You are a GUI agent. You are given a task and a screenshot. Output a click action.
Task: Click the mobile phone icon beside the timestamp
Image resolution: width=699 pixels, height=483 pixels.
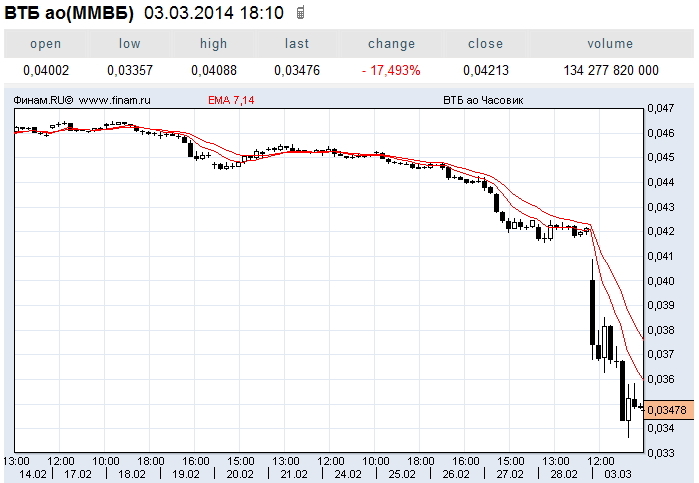point(300,13)
